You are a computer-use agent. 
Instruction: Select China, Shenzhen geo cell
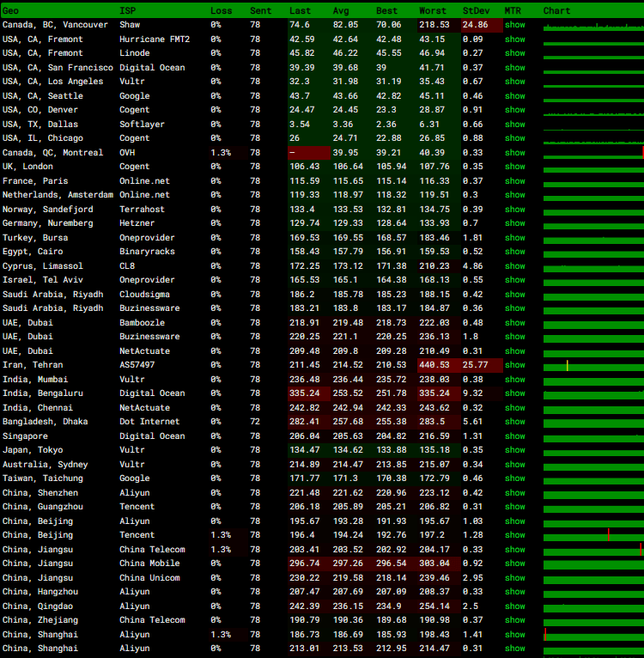coord(40,493)
